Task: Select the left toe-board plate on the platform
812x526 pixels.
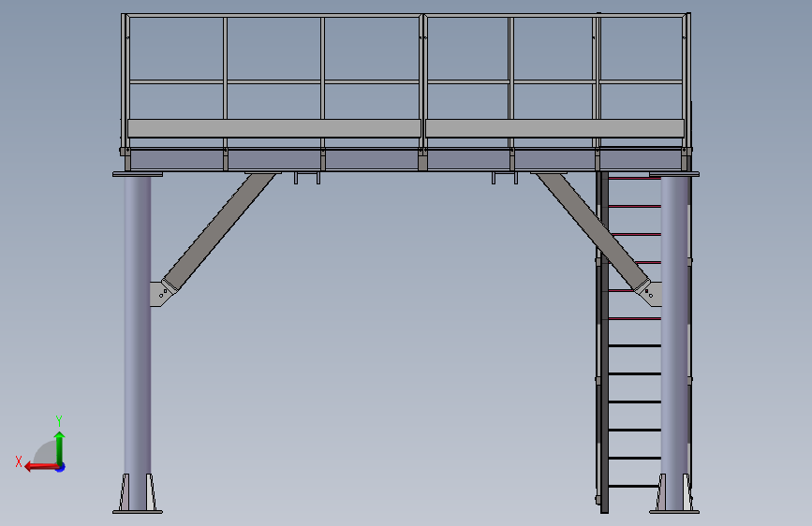Action: [x=274, y=128]
